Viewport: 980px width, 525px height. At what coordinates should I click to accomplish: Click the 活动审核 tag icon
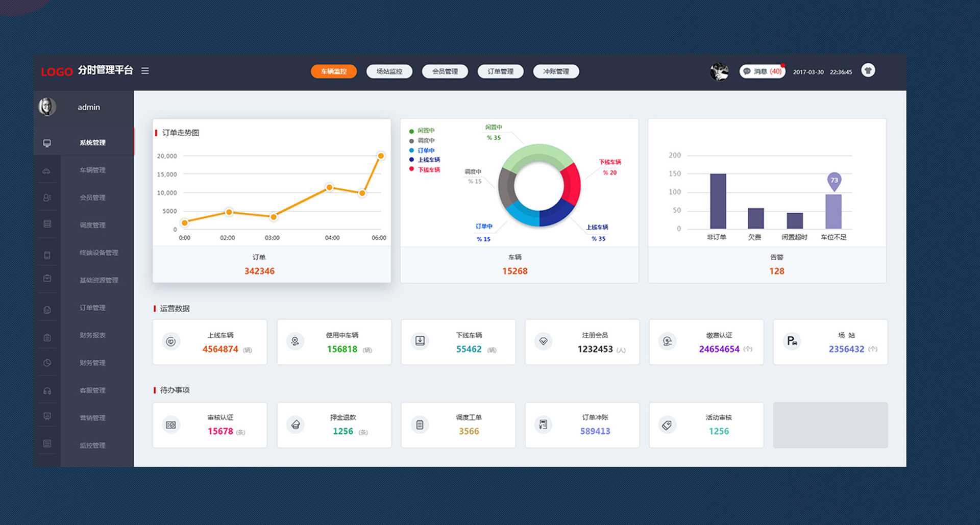click(667, 425)
